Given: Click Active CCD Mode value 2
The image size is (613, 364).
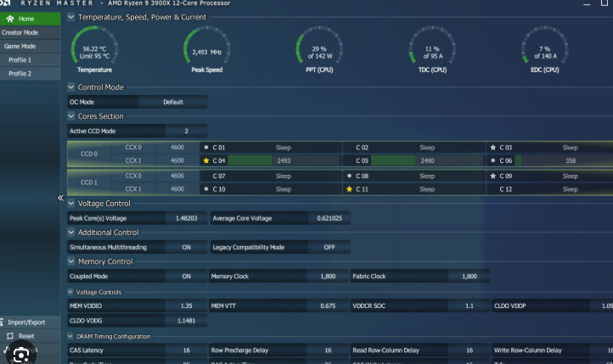Looking at the screenshot, I should click(x=186, y=131).
